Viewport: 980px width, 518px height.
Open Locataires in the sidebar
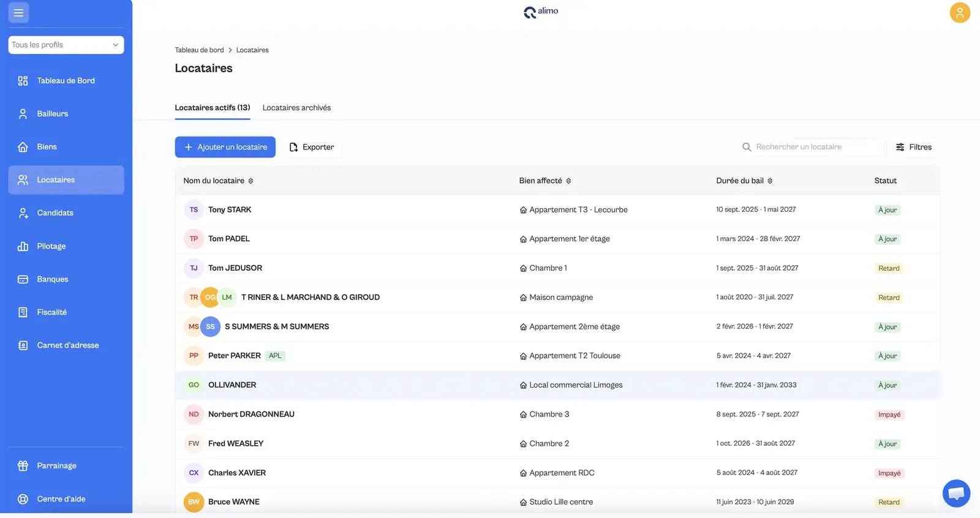(66, 180)
